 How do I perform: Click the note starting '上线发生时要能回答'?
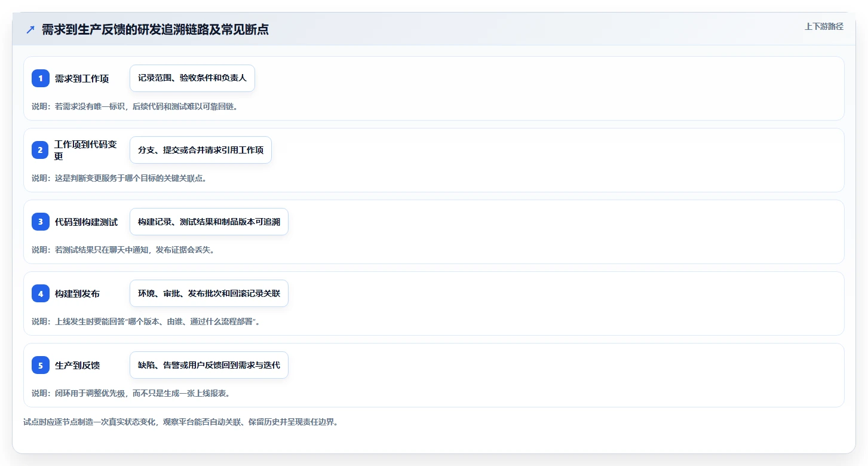click(x=146, y=321)
